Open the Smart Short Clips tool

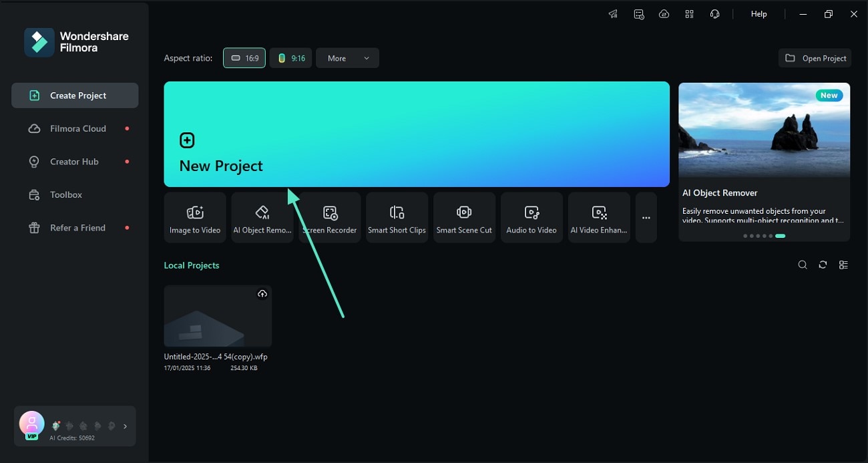[397, 218]
